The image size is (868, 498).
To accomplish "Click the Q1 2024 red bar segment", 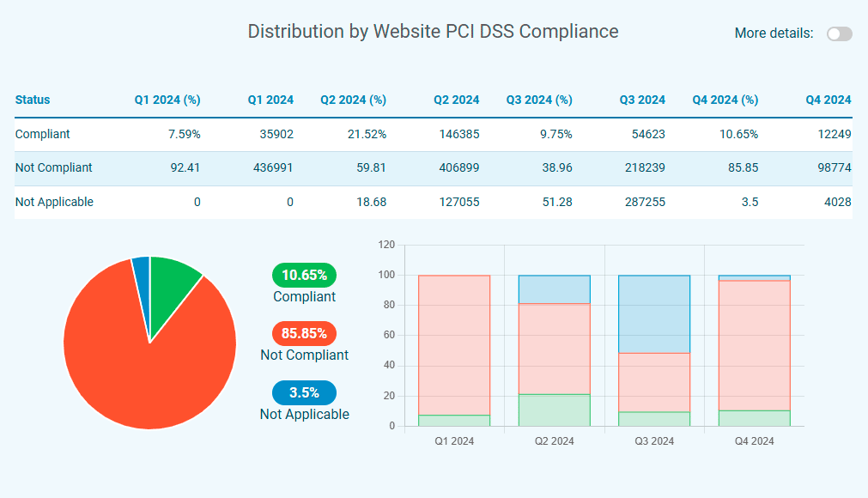I will point(453,343).
